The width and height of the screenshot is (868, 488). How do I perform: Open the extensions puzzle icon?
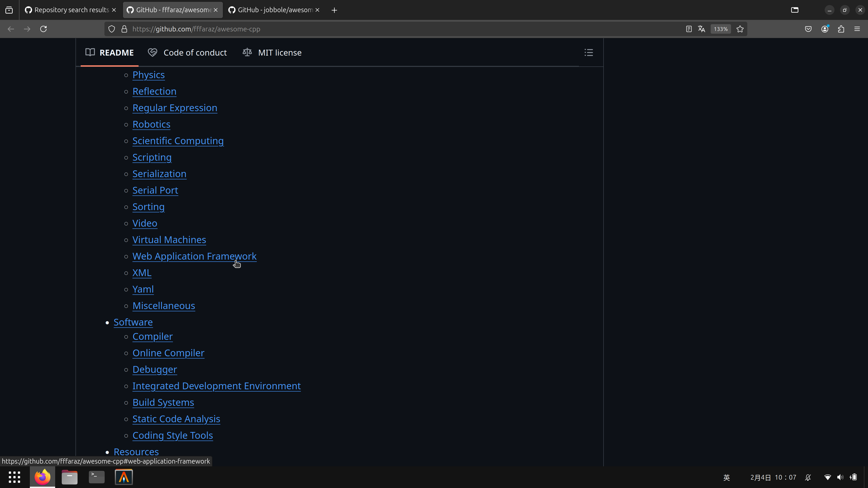click(841, 29)
